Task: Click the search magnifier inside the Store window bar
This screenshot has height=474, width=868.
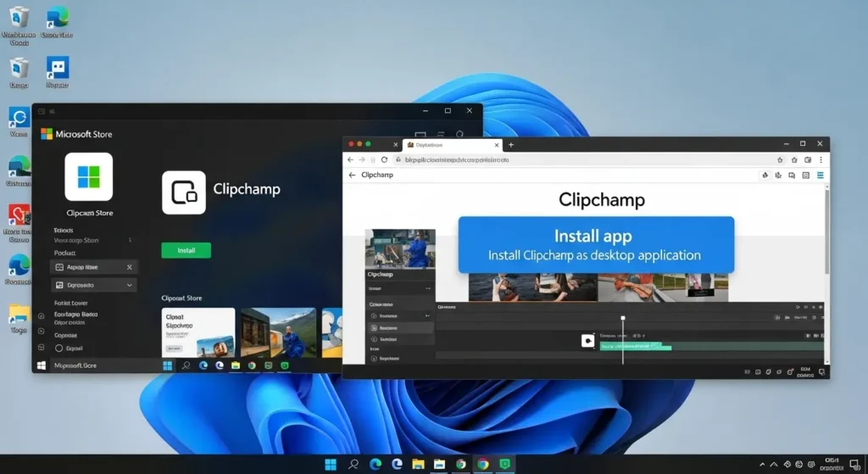Action: pyautogui.click(x=186, y=365)
